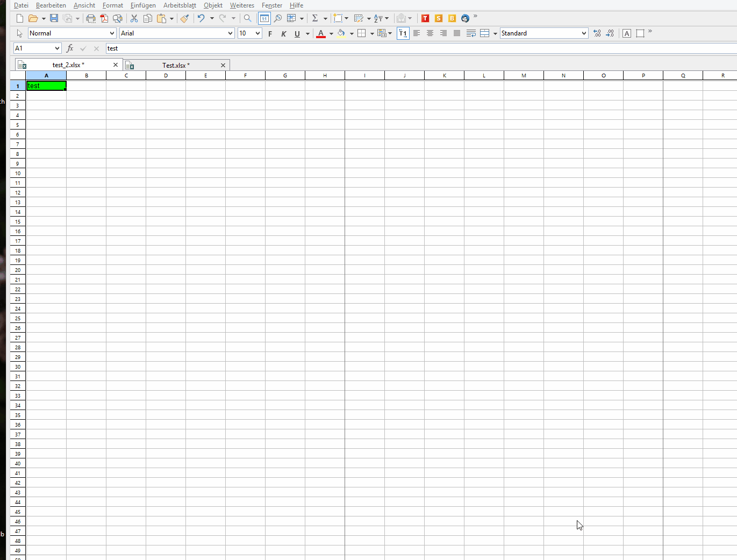Click the red font color button
737x560 pixels.
pos(321,33)
